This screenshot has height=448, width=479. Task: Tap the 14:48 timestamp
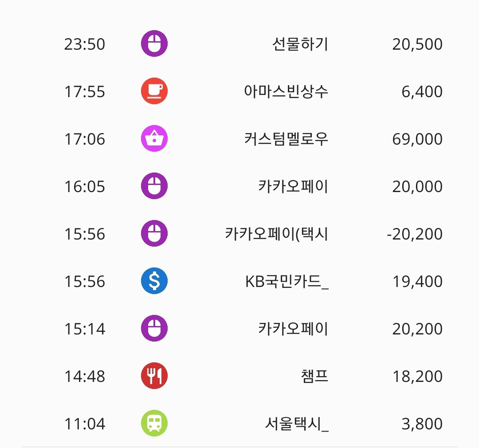pyautogui.click(x=85, y=377)
